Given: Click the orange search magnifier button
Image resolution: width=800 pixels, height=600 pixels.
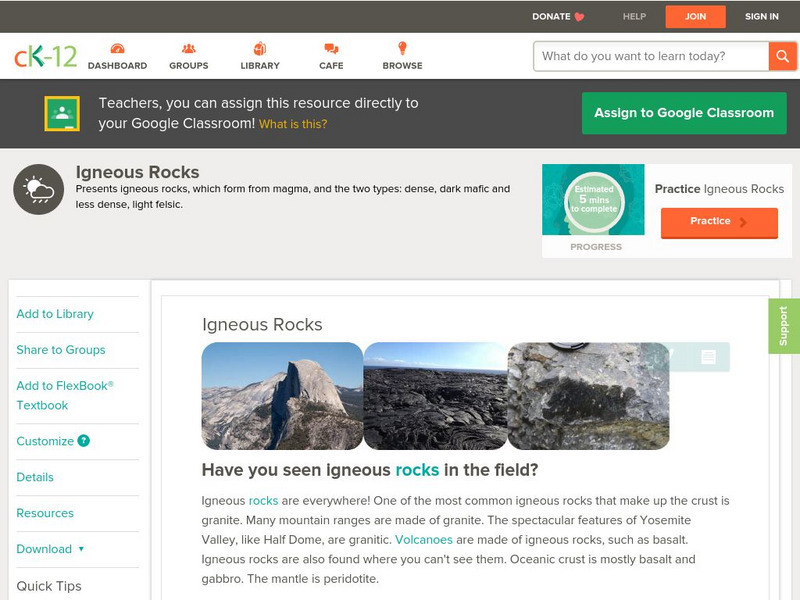Looking at the screenshot, I should (x=782, y=56).
